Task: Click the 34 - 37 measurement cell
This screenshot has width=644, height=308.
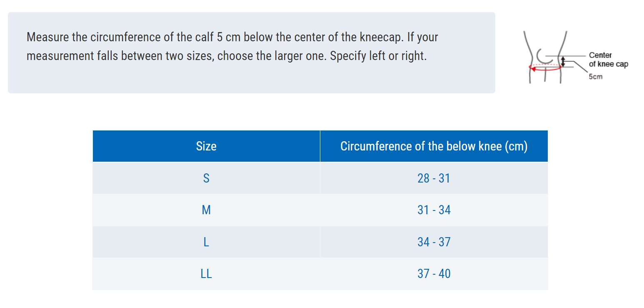Action: [x=434, y=242]
